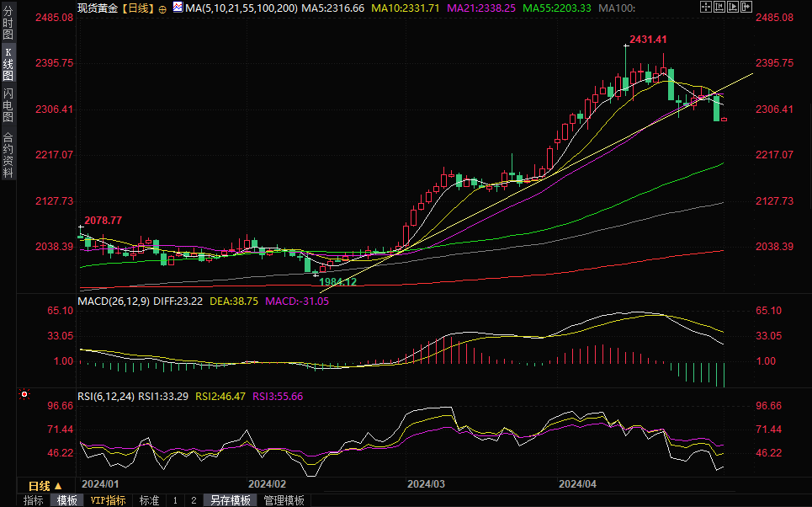Open 管理模板 template manager
Screen dimensions: 812x507
coord(284,500)
